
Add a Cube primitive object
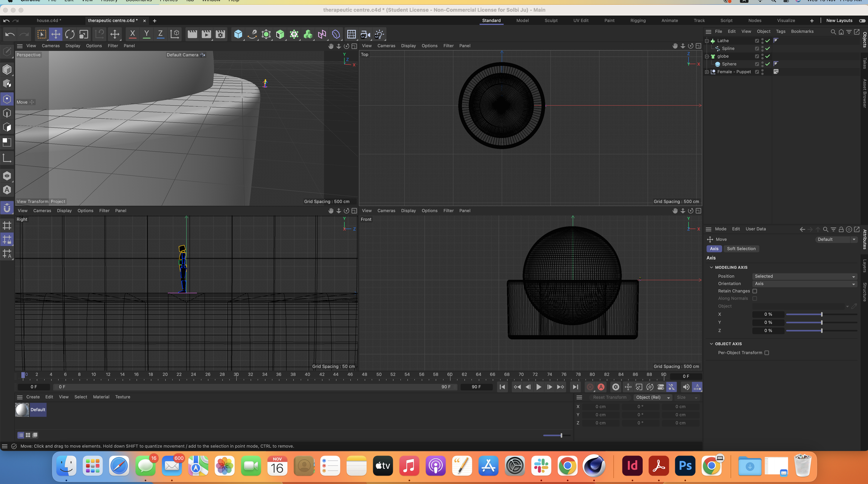click(238, 34)
